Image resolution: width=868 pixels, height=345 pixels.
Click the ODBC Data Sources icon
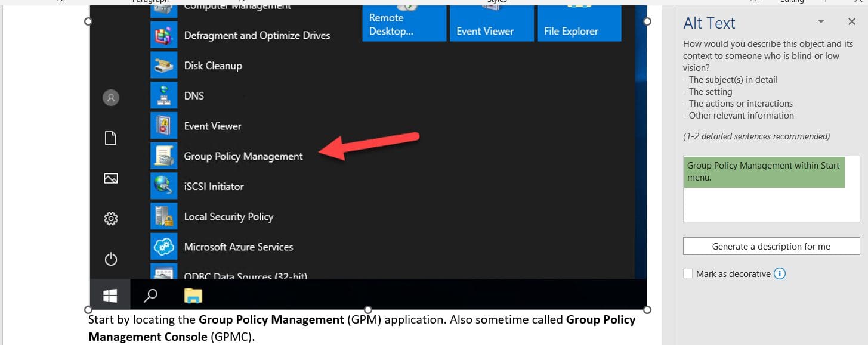(x=163, y=272)
